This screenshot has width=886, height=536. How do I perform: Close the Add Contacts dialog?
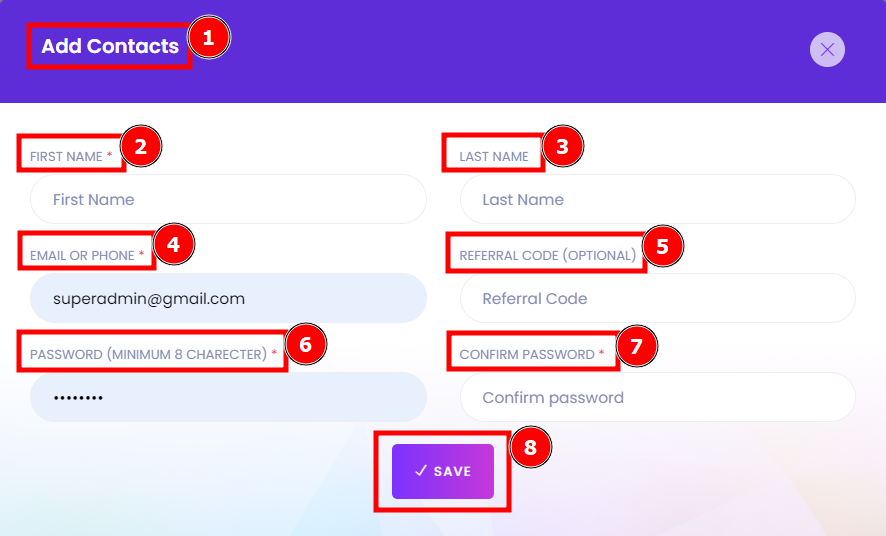point(827,50)
